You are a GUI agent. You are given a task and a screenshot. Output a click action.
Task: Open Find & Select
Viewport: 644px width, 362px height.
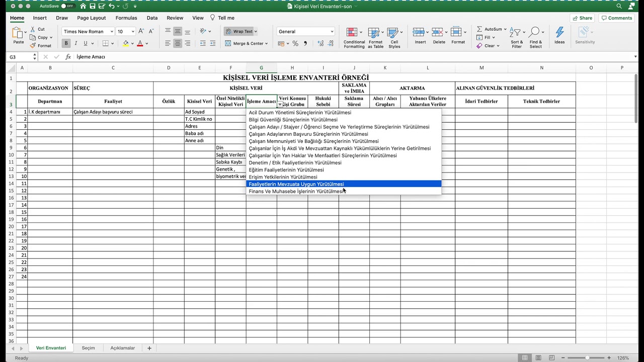(x=536, y=38)
